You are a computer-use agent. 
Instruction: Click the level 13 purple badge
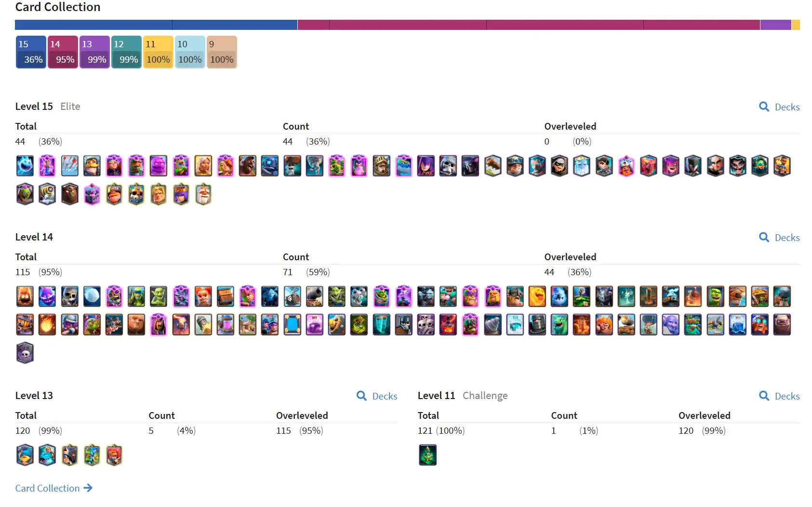(94, 52)
